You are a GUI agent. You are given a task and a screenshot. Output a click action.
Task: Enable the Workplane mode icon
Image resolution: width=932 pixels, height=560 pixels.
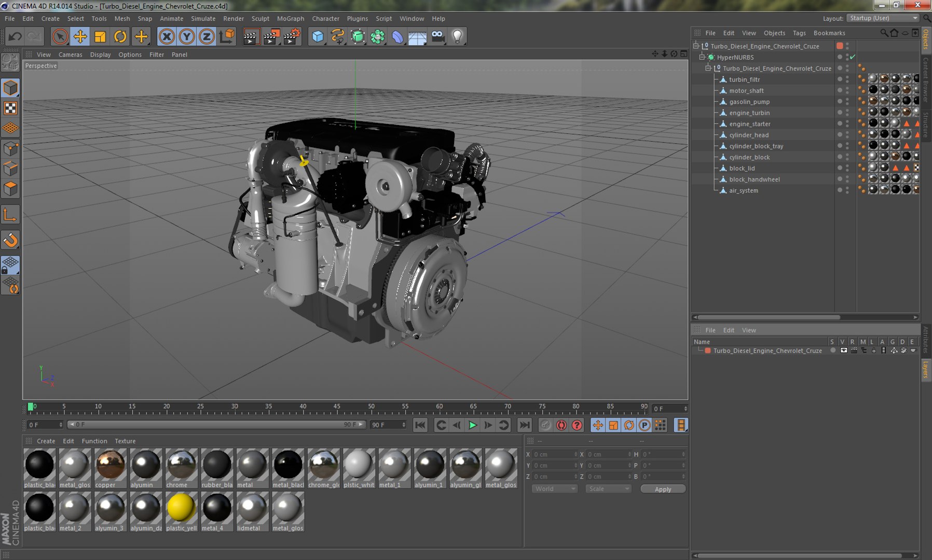tap(10, 128)
